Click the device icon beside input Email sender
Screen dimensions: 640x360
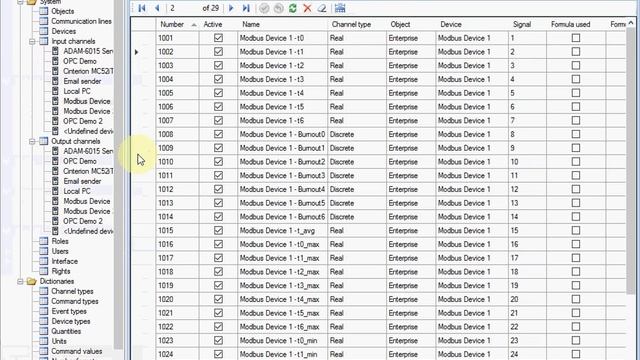pos(56,81)
